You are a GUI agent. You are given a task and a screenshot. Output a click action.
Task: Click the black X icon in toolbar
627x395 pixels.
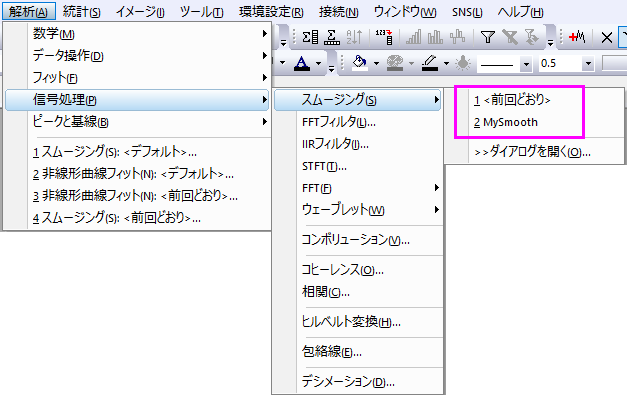click(x=607, y=38)
